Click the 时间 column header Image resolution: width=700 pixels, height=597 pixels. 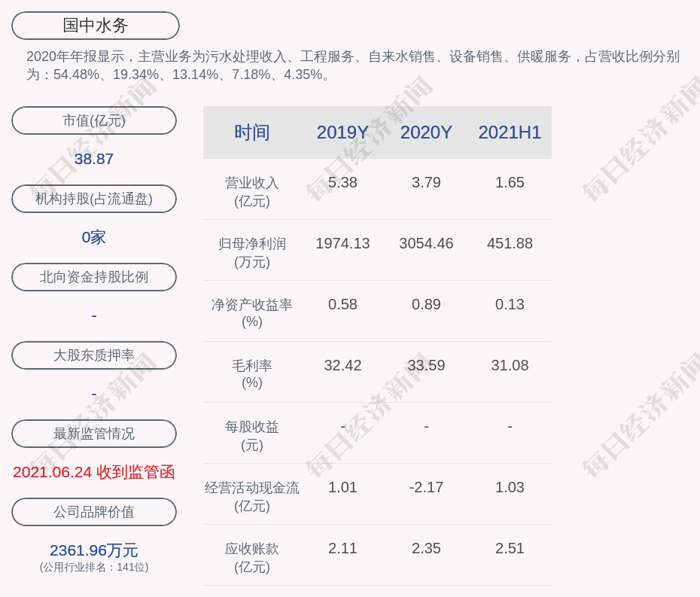pyautogui.click(x=252, y=132)
